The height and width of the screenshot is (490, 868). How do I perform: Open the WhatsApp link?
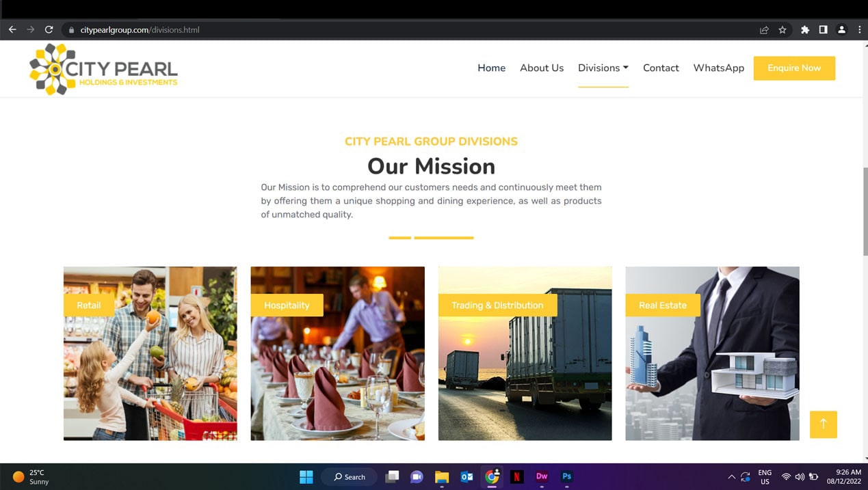click(x=718, y=68)
